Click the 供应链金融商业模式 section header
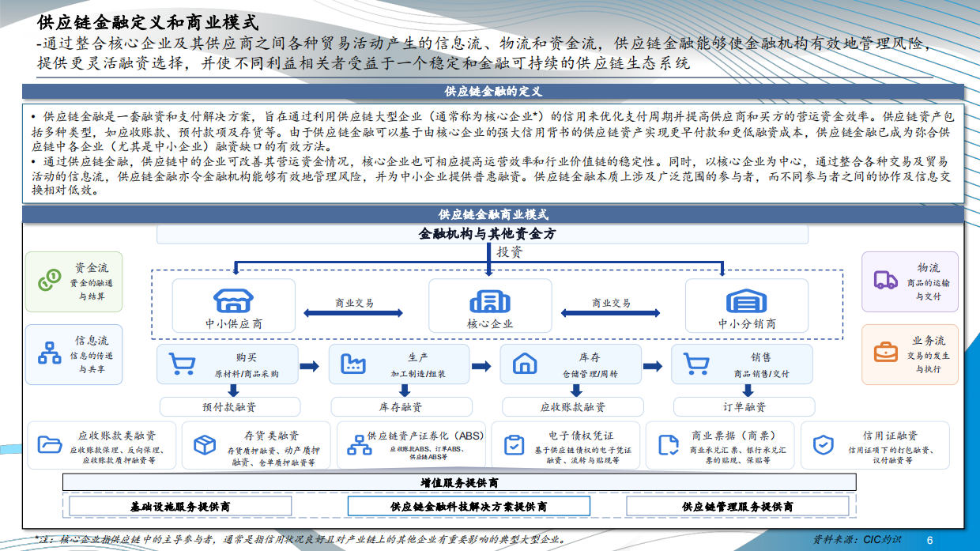Viewport: 980px width, 551px height. [x=493, y=214]
